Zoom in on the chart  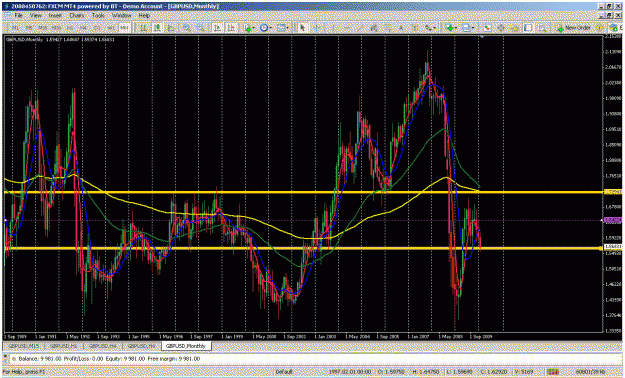[187, 28]
